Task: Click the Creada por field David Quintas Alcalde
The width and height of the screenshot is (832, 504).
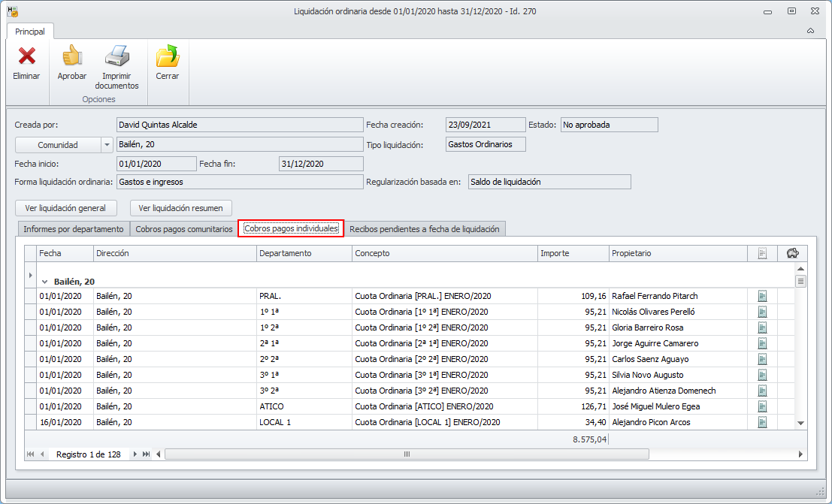Action: click(x=240, y=125)
